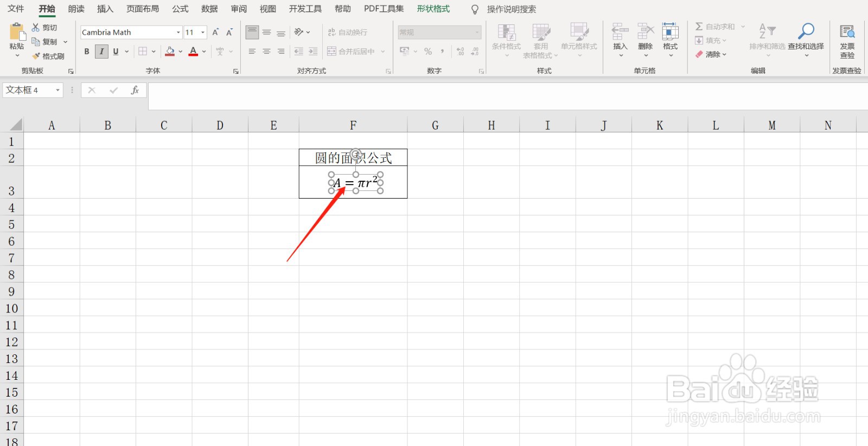Toggle align text left
This screenshot has width=868, height=446.
[252, 52]
